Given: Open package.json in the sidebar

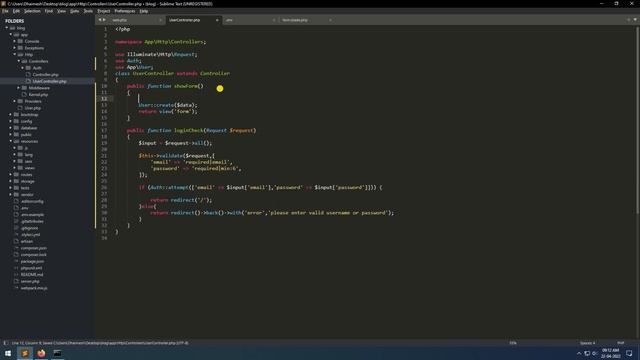Looking at the screenshot, I should (x=32, y=261).
